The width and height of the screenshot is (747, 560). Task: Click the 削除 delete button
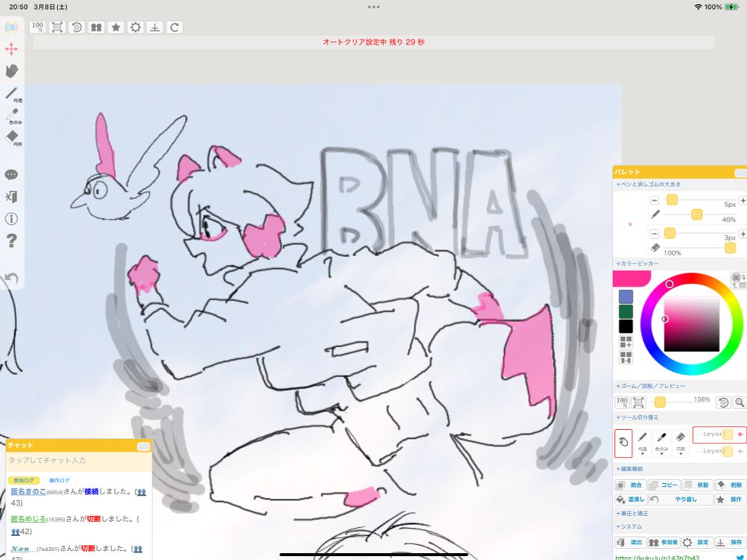[x=731, y=485]
